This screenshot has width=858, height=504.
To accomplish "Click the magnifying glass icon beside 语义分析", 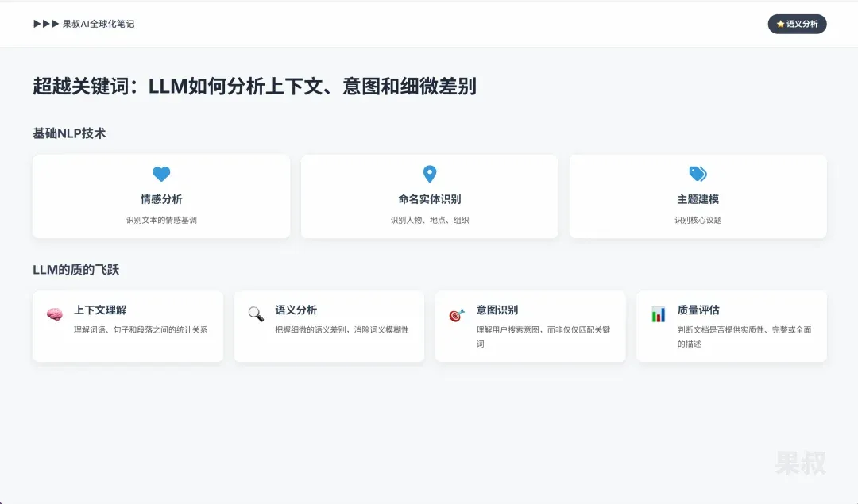I will coord(256,314).
